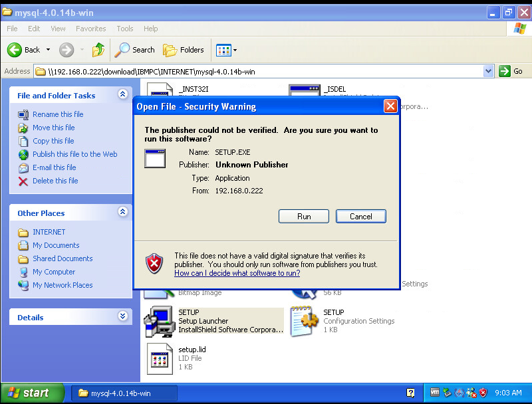Open the Back button history arrow
Screen dimensions: 532x404
48,50
